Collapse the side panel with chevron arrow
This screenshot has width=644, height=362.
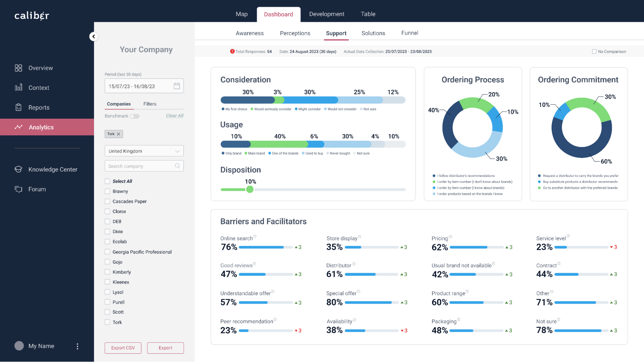coord(93,36)
